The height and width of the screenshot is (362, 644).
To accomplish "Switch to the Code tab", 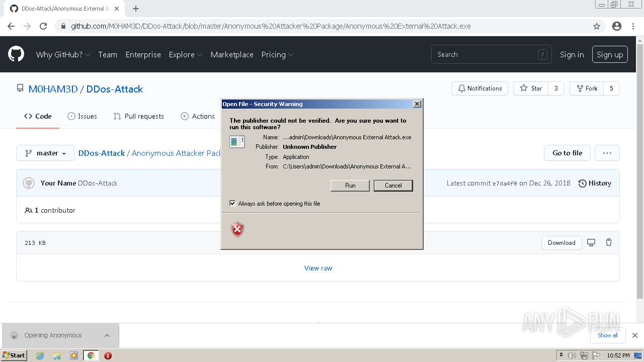I will point(38,116).
